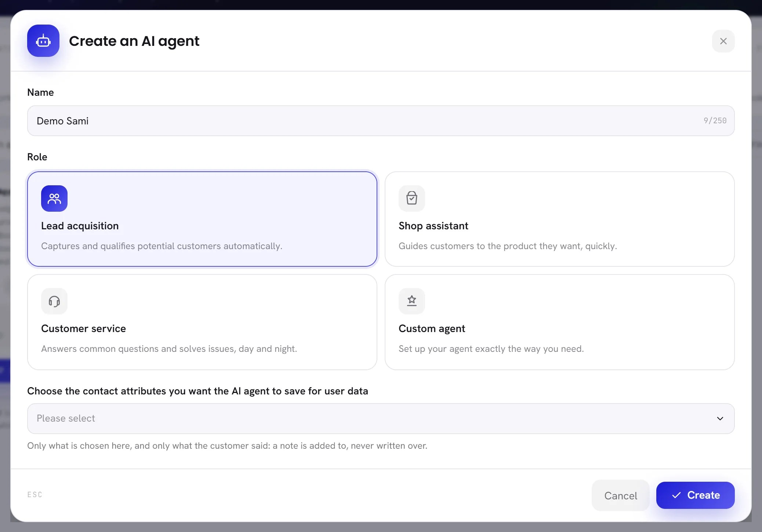Click the Custom agent star icon

pos(412,301)
